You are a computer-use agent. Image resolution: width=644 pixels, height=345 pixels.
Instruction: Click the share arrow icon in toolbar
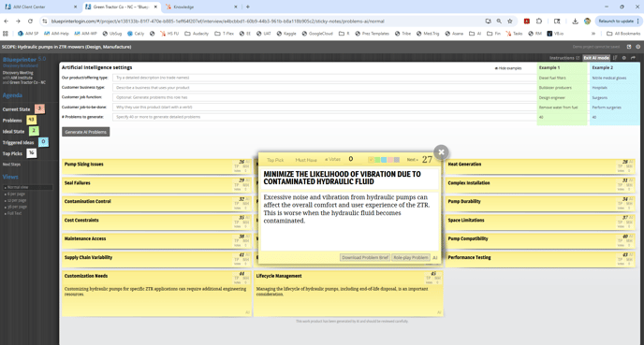pos(633,58)
